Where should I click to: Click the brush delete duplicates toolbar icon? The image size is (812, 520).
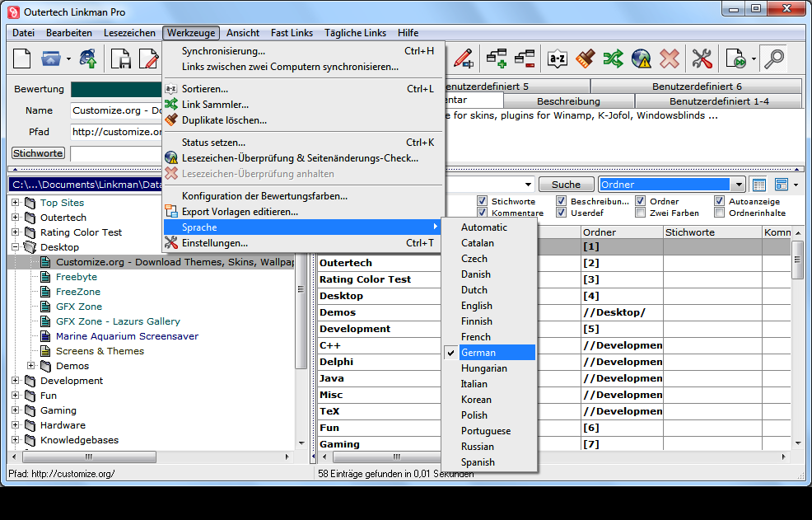click(586, 59)
